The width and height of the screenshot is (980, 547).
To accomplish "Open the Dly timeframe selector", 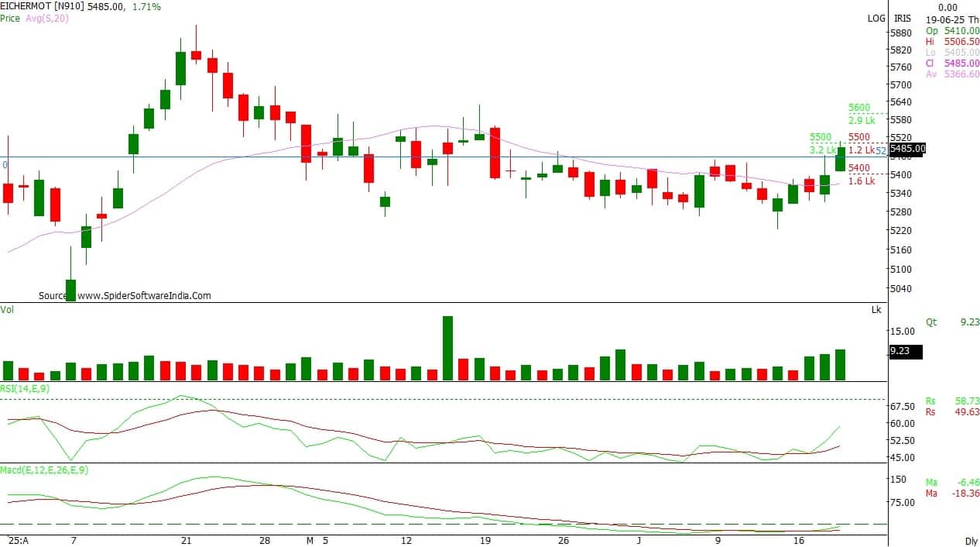I will click(971, 540).
